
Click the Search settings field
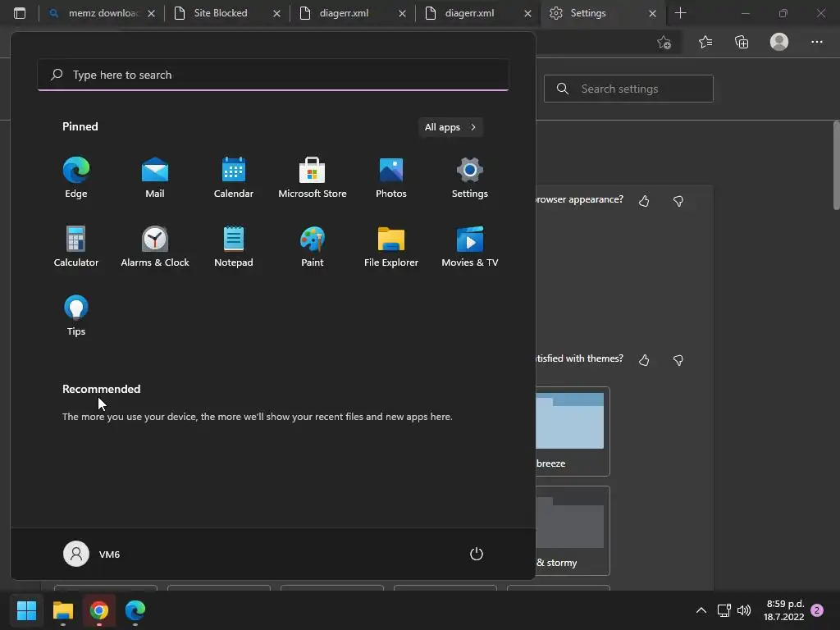[x=628, y=89]
